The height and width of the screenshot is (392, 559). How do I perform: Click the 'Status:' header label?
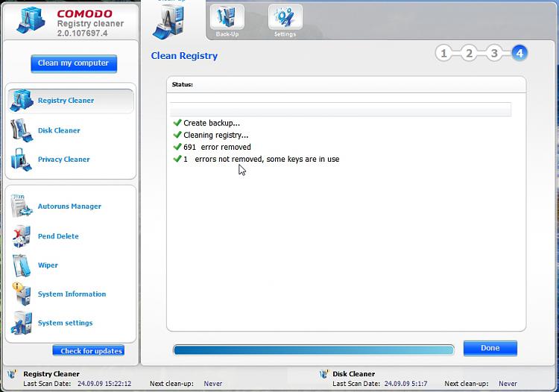(182, 84)
